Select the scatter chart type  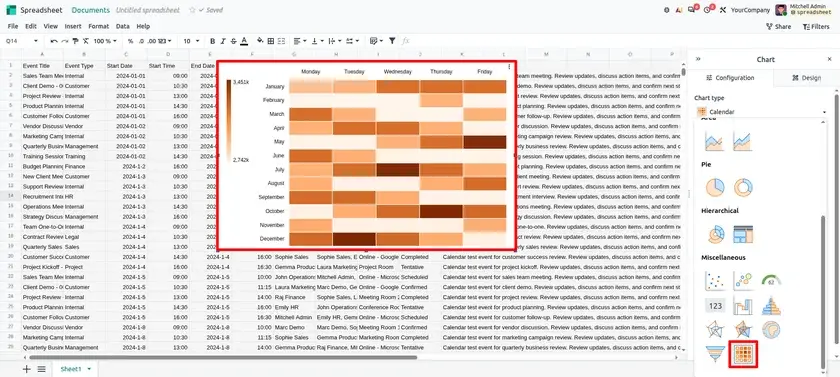714,280
